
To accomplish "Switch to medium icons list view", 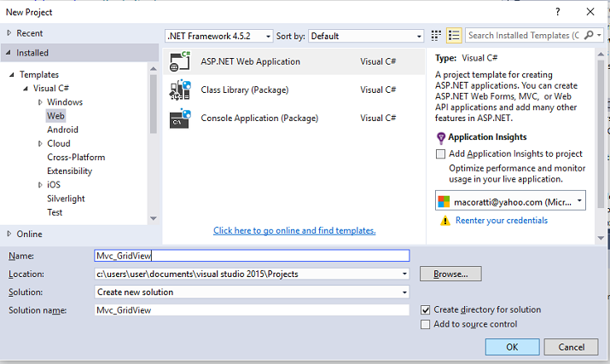I will point(454,36).
